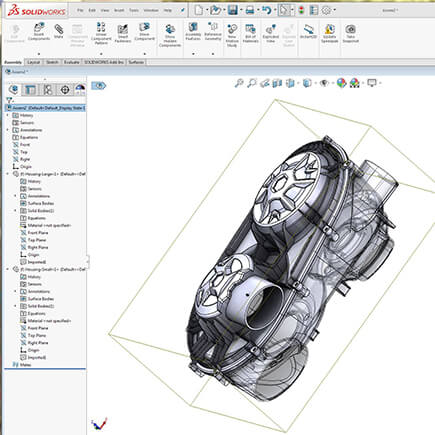Switch to the Evaluate tab

click(72, 62)
